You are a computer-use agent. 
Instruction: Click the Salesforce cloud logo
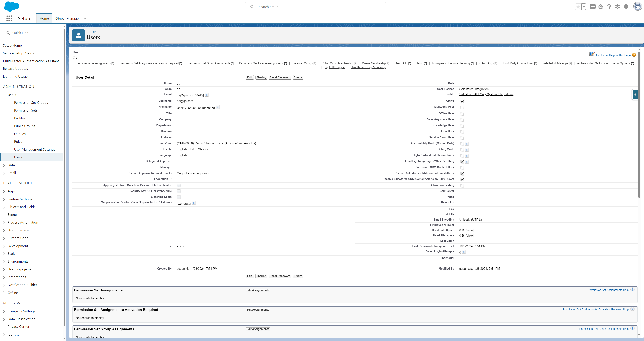(11, 6)
